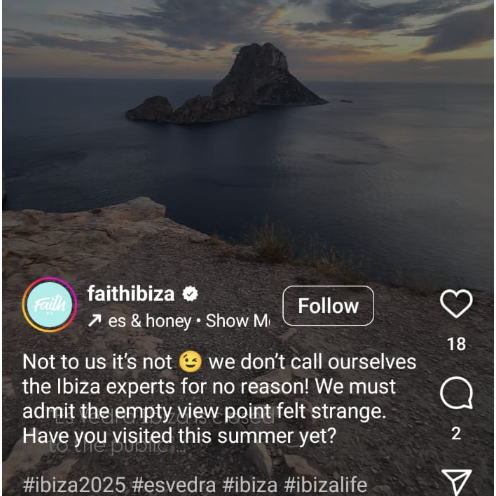This screenshot has width=496, height=496.
Task: Open comments via the speech bubble icon
Action: click(x=456, y=393)
